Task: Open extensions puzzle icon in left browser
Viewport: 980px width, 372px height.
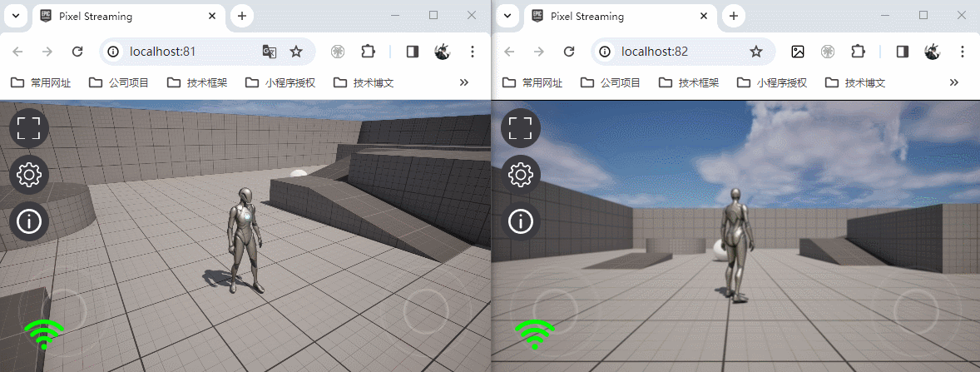Action: (x=369, y=52)
